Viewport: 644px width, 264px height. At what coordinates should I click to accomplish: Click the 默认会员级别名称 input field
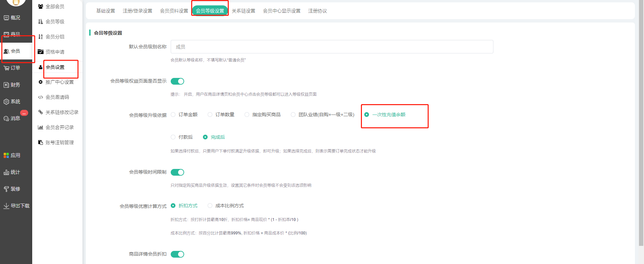point(332,47)
